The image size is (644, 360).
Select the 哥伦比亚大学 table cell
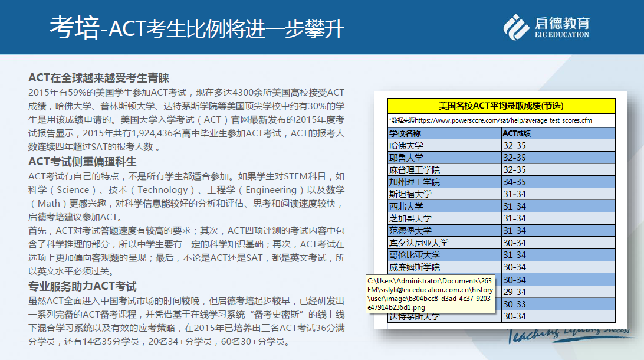(415, 255)
